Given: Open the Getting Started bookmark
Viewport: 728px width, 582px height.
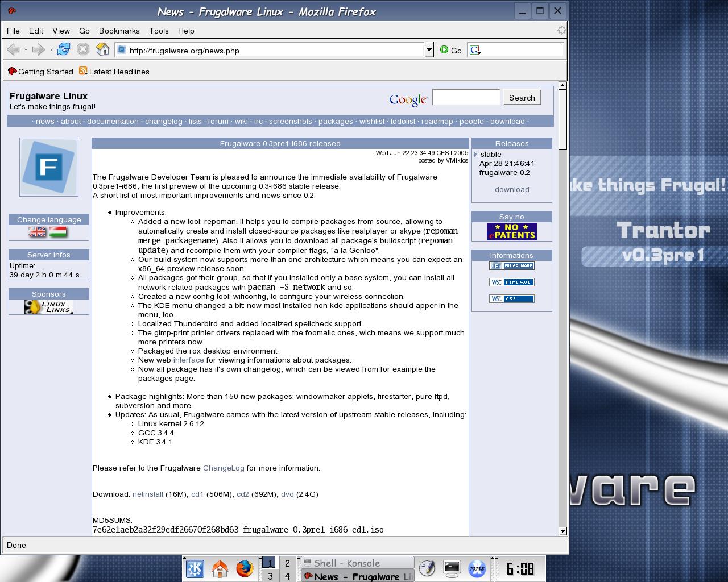Looking at the screenshot, I should click(40, 72).
